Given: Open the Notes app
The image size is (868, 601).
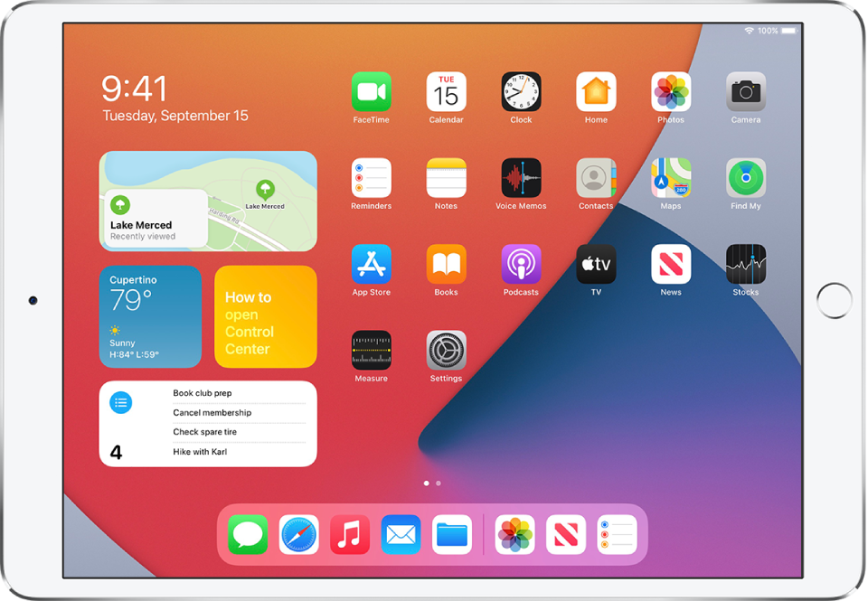Looking at the screenshot, I should coord(446,178).
